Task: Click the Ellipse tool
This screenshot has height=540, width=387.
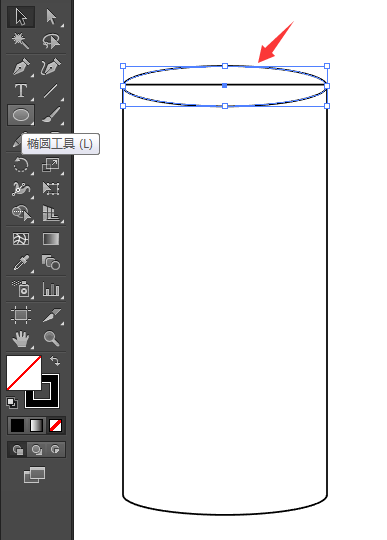Action: [21, 115]
